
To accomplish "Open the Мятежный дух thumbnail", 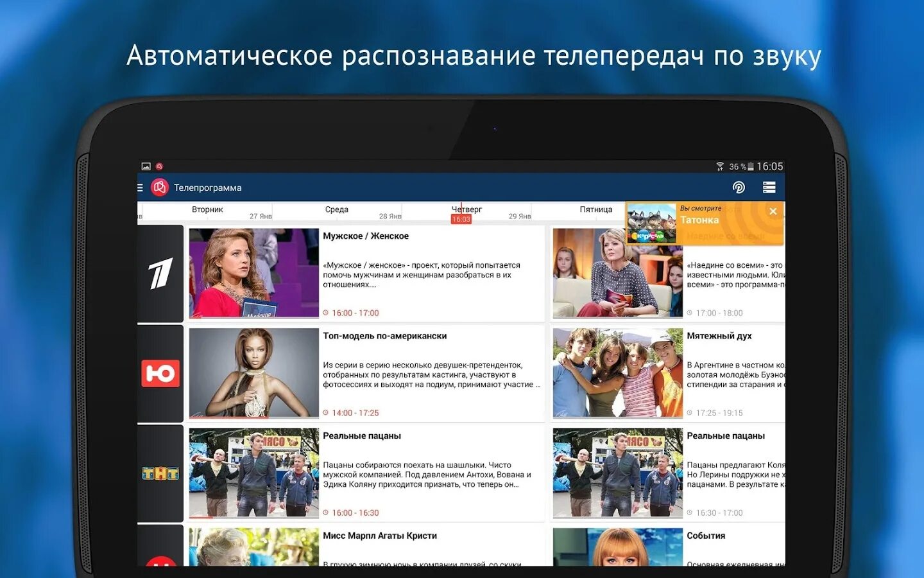I will (x=618, y=373).
